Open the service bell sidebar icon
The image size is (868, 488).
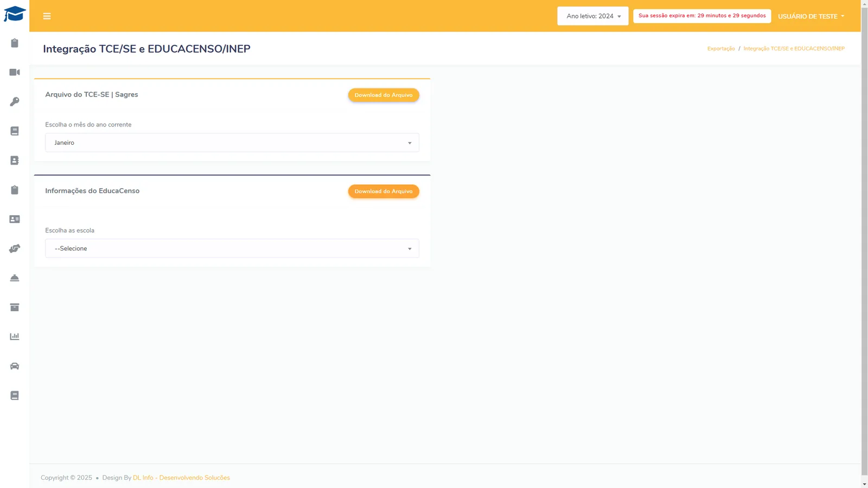pos(15,278)
